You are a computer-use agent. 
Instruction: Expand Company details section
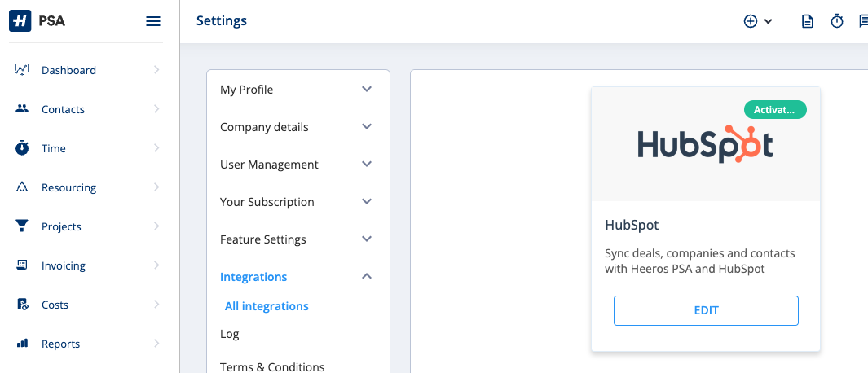coord(367,127)
